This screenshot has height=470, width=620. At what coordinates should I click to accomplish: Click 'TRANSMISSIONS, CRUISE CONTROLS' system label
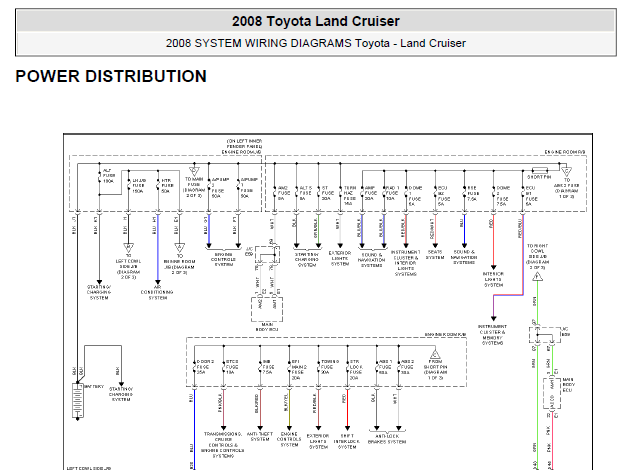tap(223, 445)
